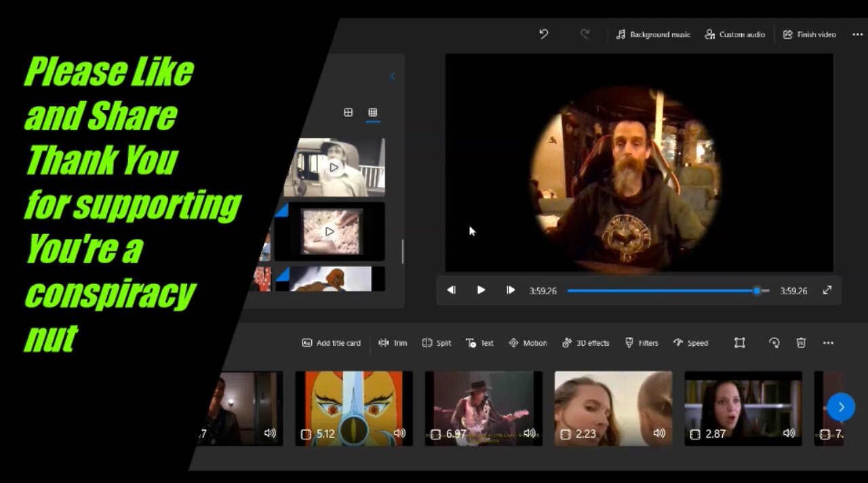
Task: Collapse the project library panel
Action: (392, 77)
